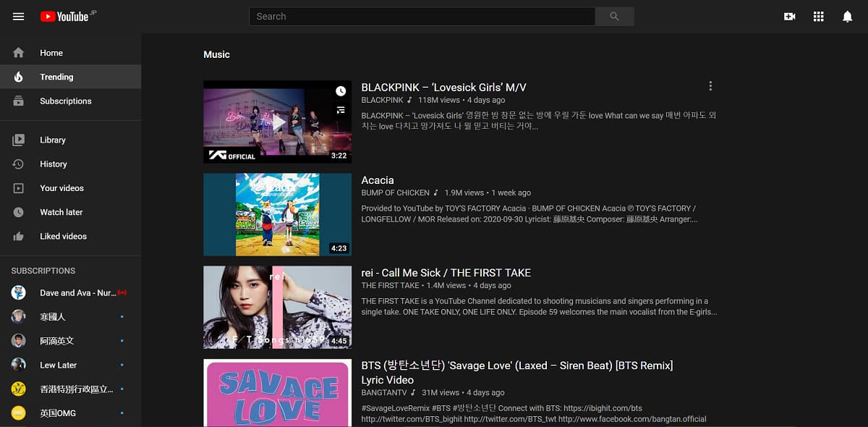
Task: Open the Savage Love lyric video thumbnail
Action: tap(277, 393)
